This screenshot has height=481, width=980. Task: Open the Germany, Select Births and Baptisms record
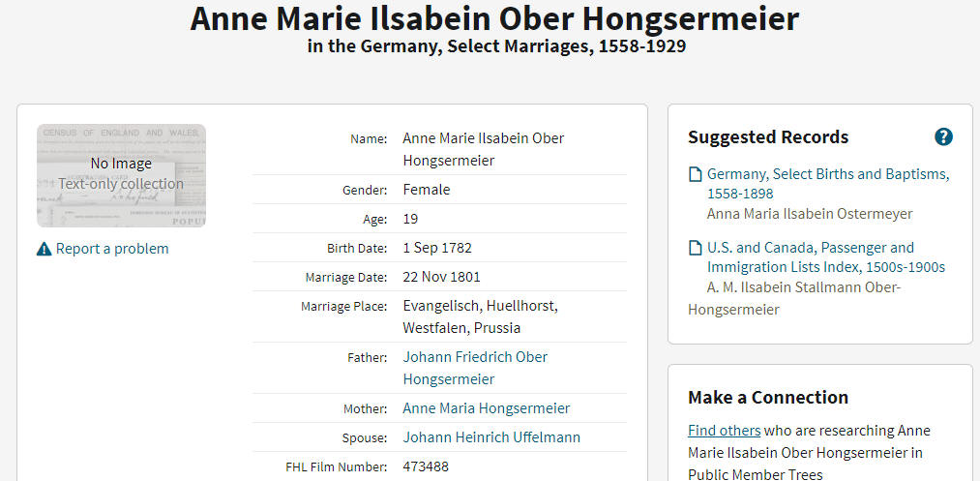tap(828, 184)
